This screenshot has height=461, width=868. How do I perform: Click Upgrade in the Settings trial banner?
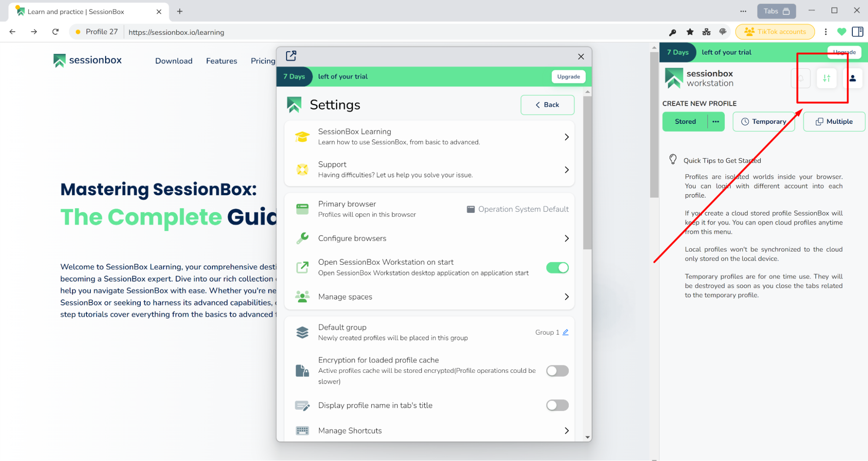568,76
